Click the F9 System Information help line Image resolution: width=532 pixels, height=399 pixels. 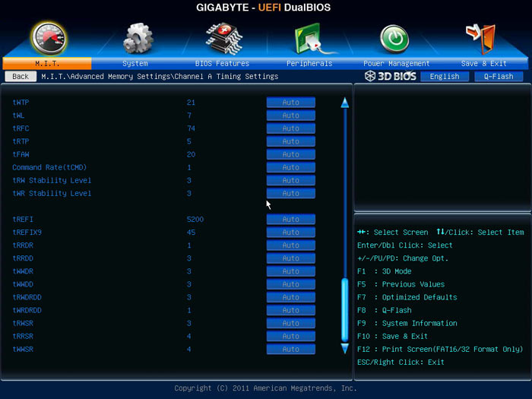(x=407, y=323)
